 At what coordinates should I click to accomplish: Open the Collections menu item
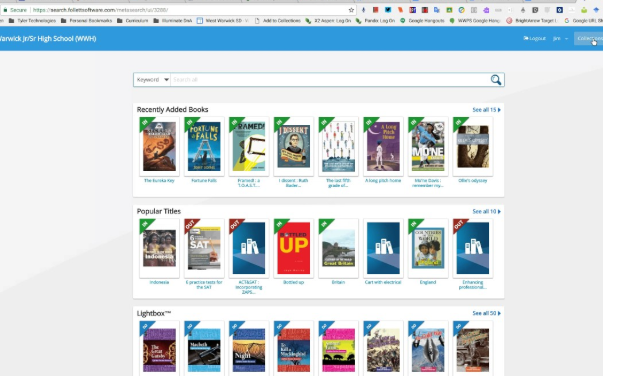tap(588, 38)
